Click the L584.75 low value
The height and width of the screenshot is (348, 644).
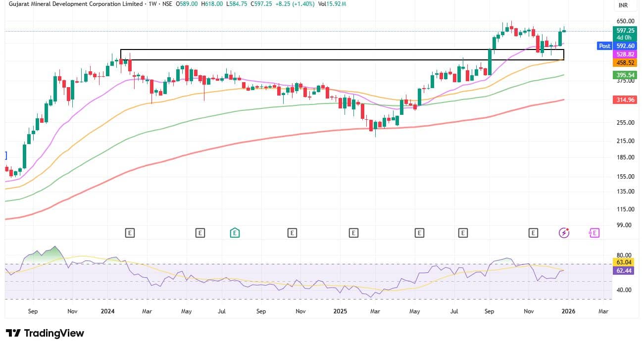click(236, 4)
